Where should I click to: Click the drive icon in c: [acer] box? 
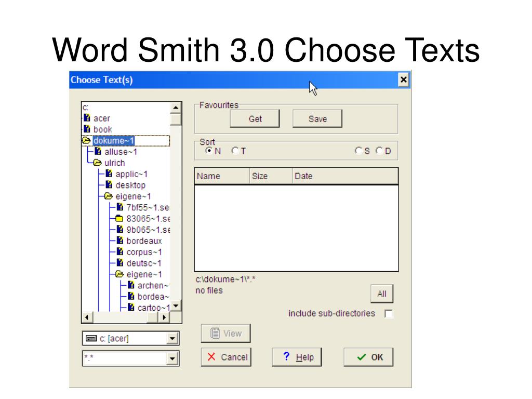pyautogui.click(x=91, y=338)
